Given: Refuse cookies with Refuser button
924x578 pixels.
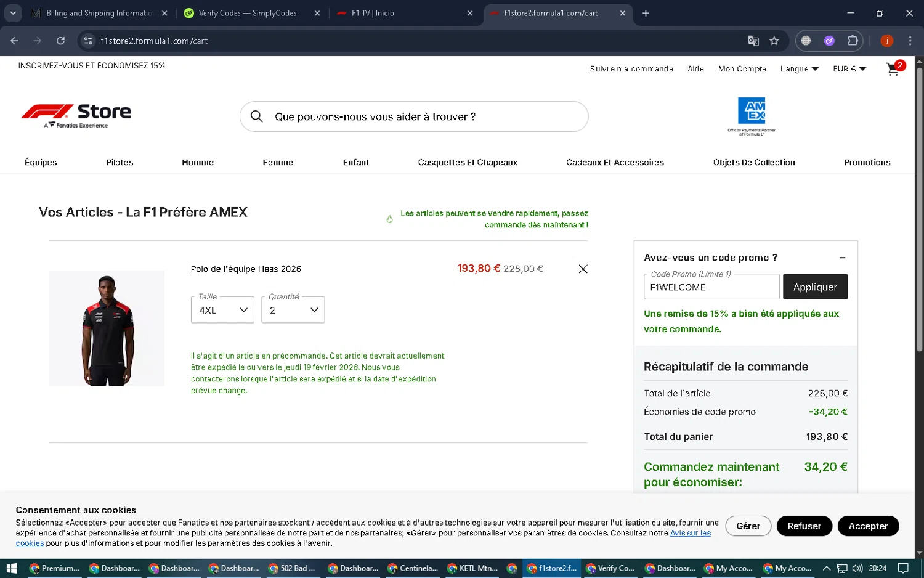Looking at the screenshot, I should point(804,526).
